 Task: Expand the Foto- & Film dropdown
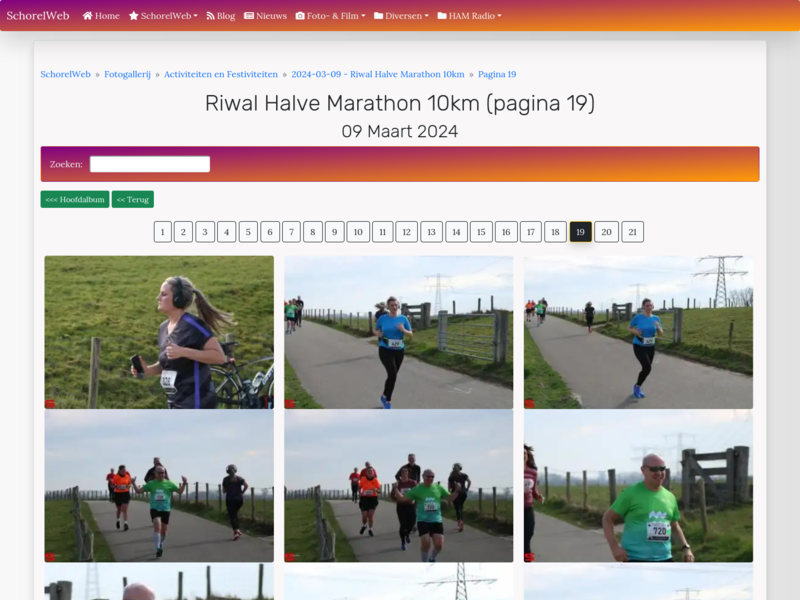point(331,16)
